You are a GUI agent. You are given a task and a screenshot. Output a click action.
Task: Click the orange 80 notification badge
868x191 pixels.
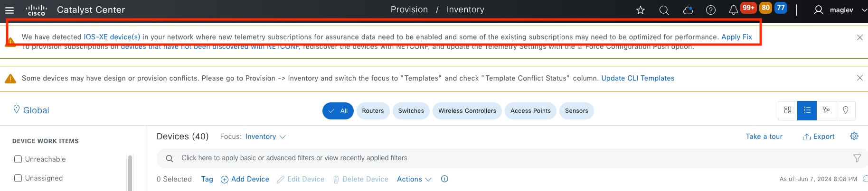(765, 8)
